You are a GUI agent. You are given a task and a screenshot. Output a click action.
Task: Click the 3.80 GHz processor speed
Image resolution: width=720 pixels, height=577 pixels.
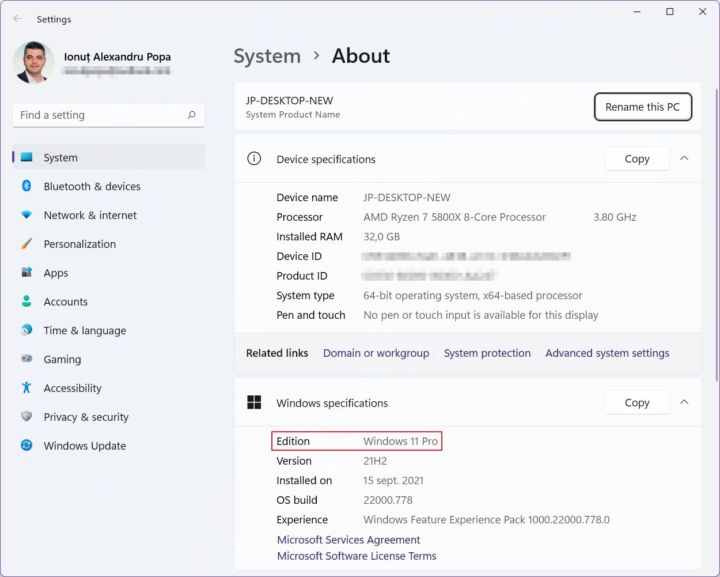(x=614, y=217)
